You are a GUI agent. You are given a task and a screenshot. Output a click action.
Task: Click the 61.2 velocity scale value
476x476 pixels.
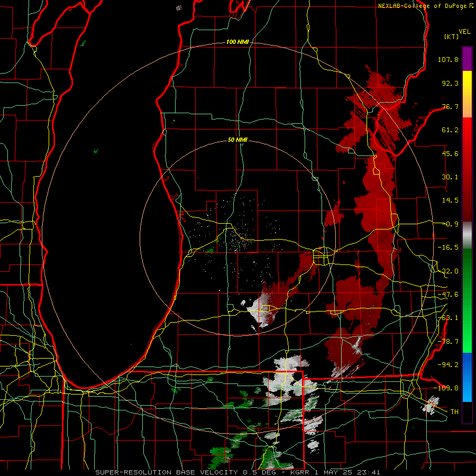click(x=450, y=130)
